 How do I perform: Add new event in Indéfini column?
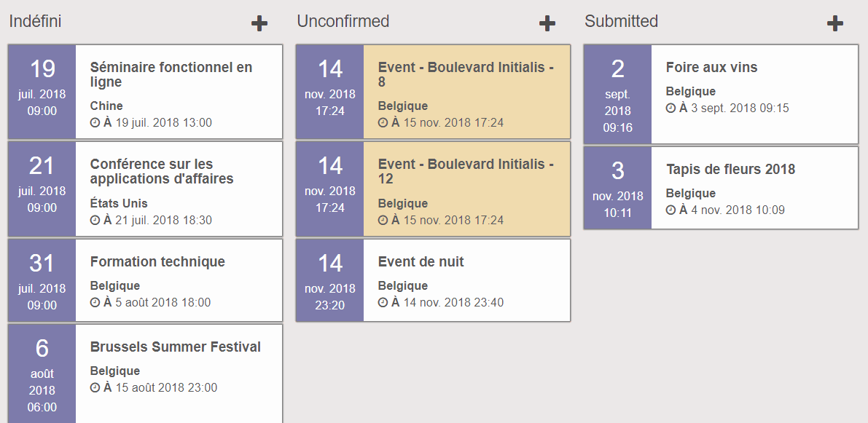click(259, 23)
